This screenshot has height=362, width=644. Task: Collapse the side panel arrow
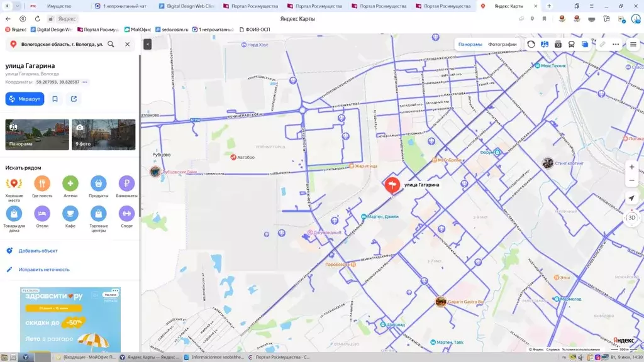click(x=147, y=44)
